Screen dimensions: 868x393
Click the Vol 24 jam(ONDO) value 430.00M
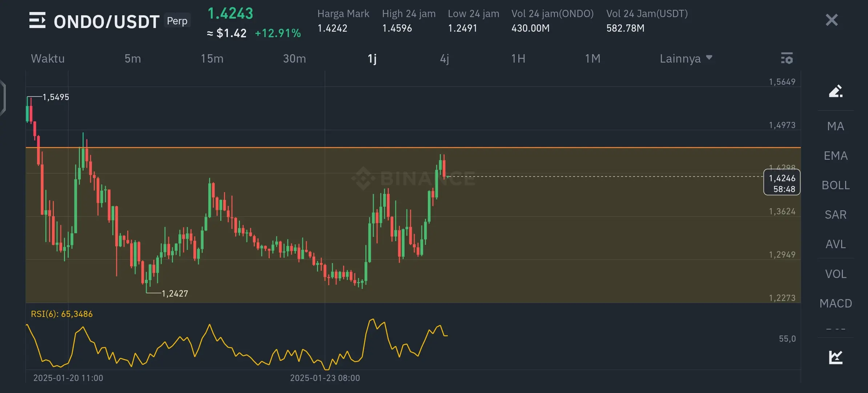pyautogui.click(x=530, y=28)
